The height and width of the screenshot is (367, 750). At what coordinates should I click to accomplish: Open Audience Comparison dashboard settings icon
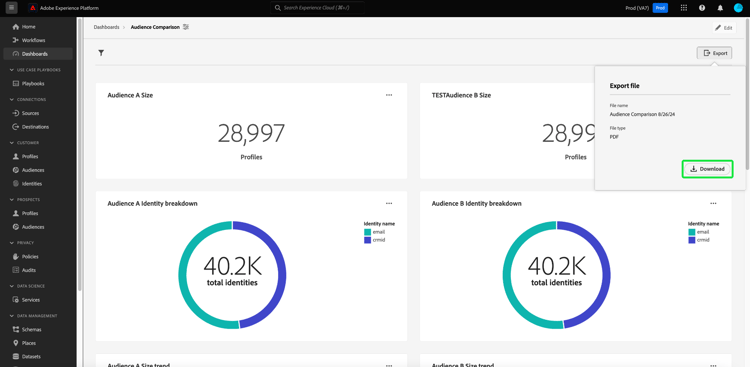186,27
